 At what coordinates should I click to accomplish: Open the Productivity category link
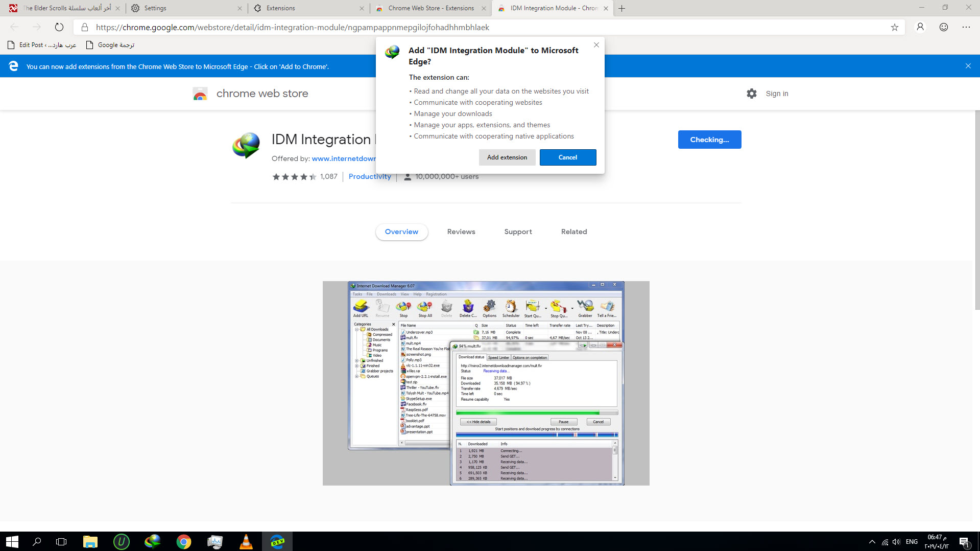click(x=370, y=176)
